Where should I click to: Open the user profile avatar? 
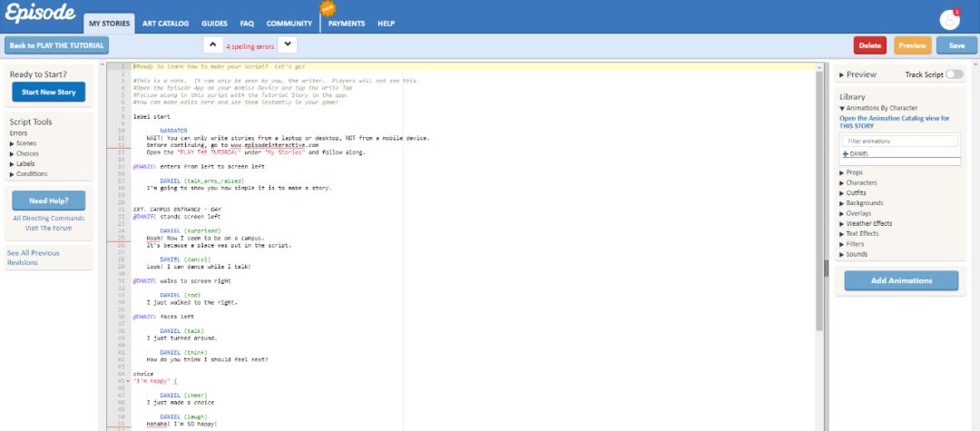pyautogui.click(x=949, y=19)
